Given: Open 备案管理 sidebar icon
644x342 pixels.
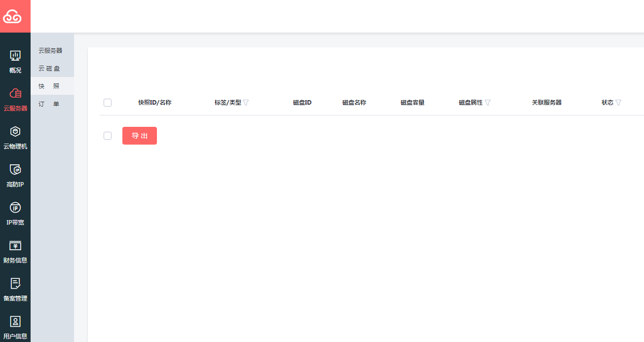Looking at the screenshot, I should click(15, 284).
